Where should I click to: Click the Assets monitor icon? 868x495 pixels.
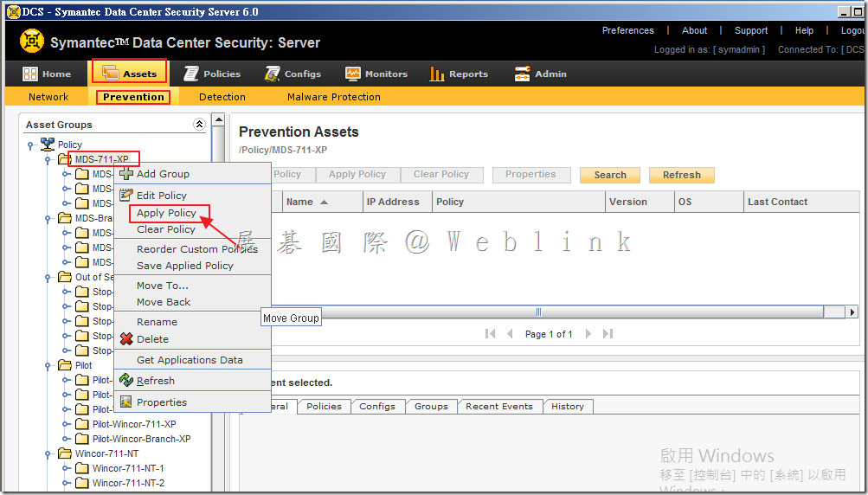click(x=110, y=73)
